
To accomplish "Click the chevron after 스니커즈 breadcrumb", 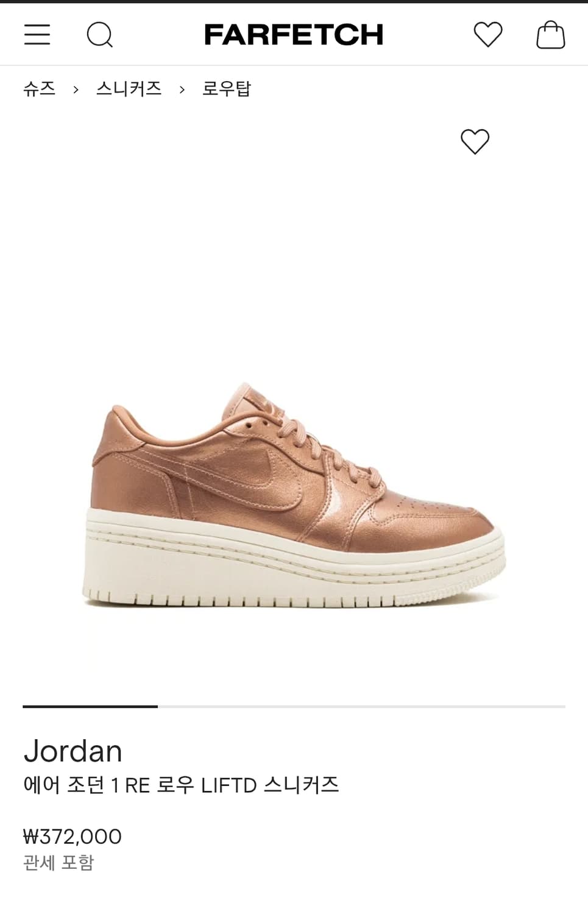I will (182, 90).
